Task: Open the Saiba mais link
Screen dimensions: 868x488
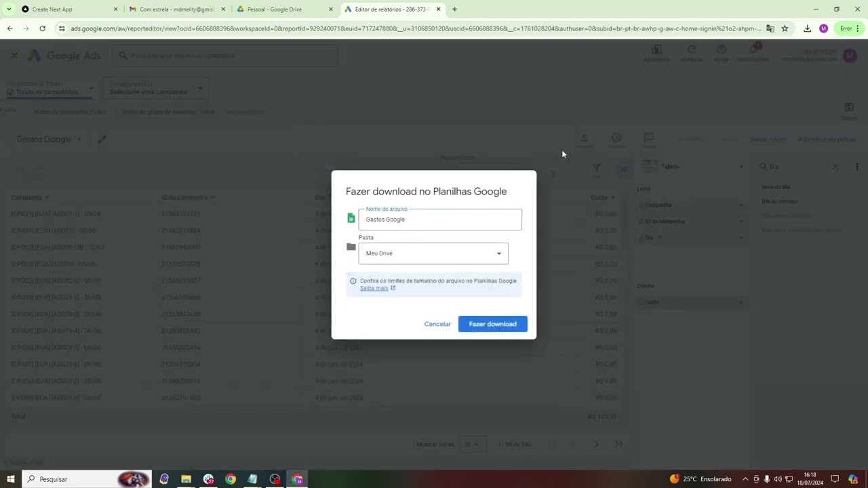Action: (374, 288)
